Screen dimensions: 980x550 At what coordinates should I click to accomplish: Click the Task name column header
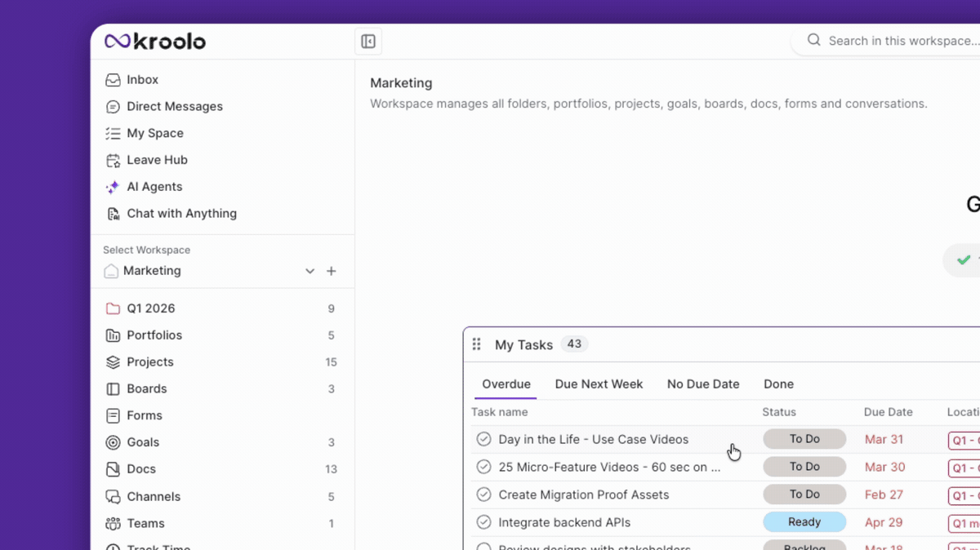tap(500, 412)
